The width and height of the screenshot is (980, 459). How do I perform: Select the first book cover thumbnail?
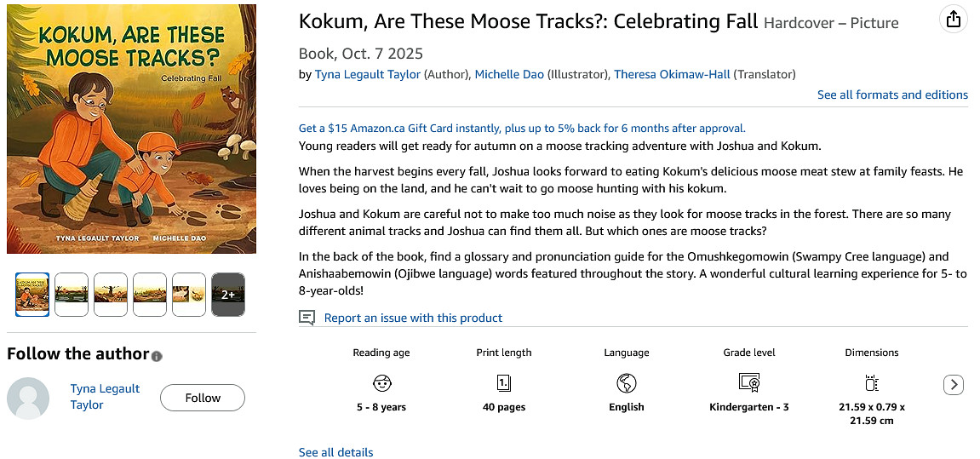tap(32, 294)
